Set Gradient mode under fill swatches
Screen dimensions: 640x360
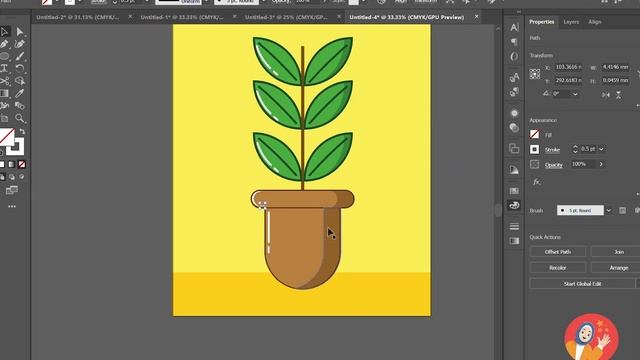(12, 164)
